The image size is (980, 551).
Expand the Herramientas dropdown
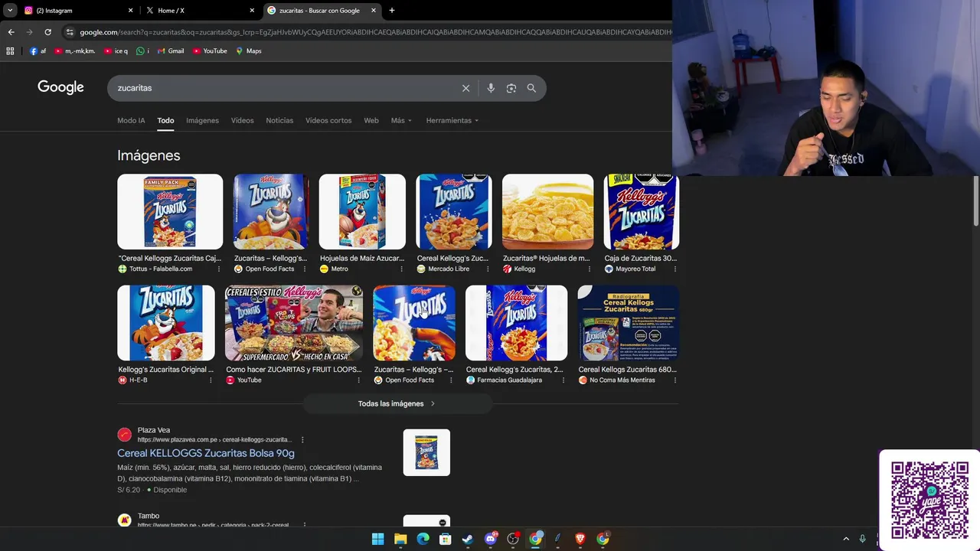[x=452, y=121]
